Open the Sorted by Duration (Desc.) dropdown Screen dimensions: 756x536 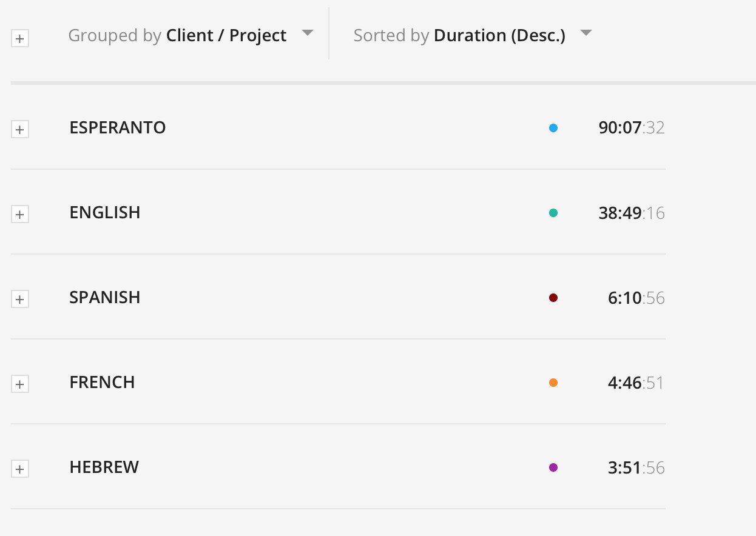471,36
